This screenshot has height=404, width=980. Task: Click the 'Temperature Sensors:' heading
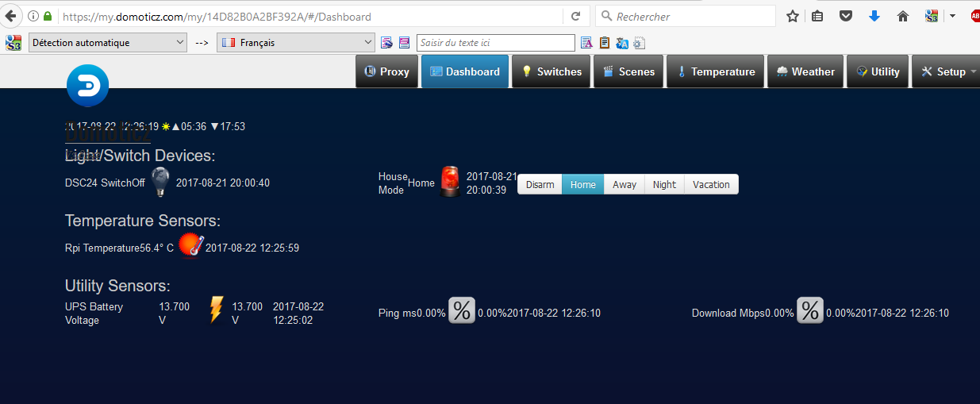(x=143, y=221)
